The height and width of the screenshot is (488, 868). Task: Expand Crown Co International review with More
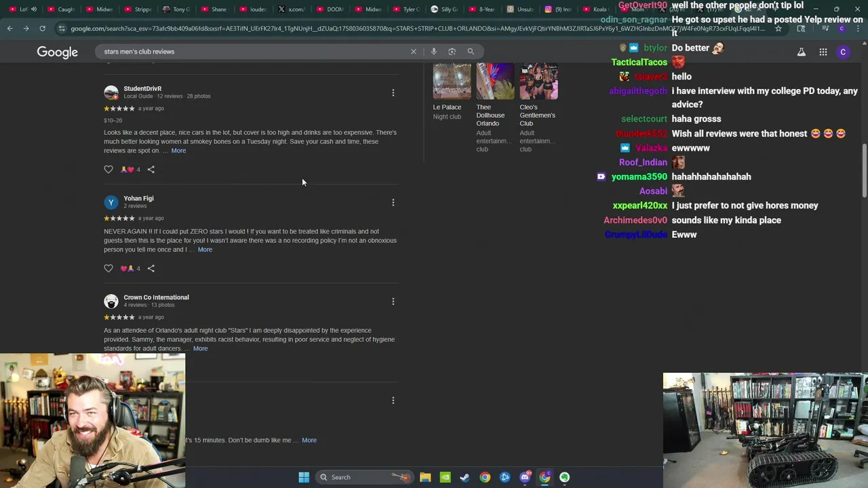click(200, 348)
